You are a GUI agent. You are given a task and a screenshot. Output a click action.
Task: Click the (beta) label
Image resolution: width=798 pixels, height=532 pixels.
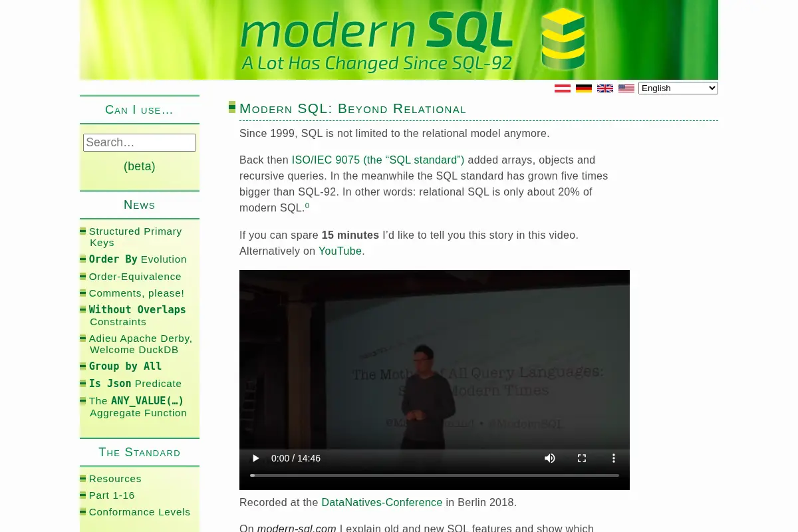[140, 166]
